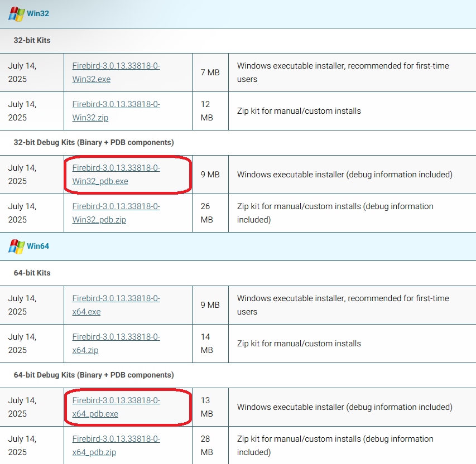Download the Firebird x64_pdb.zip debug kit

click(116, 446)
